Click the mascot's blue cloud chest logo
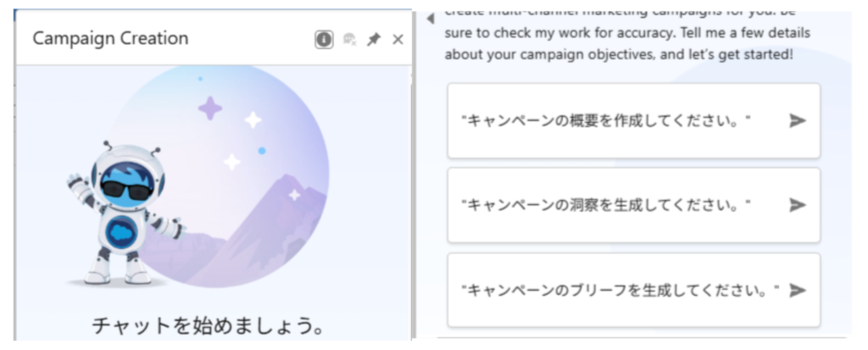868x350 pixels. point(122,232)
